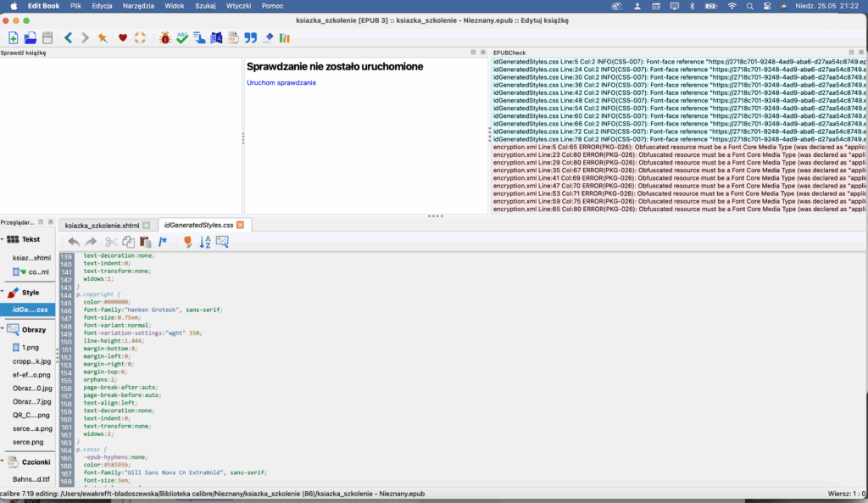
Task: Click the spell check ABC icon
Action: pos(181,38)
